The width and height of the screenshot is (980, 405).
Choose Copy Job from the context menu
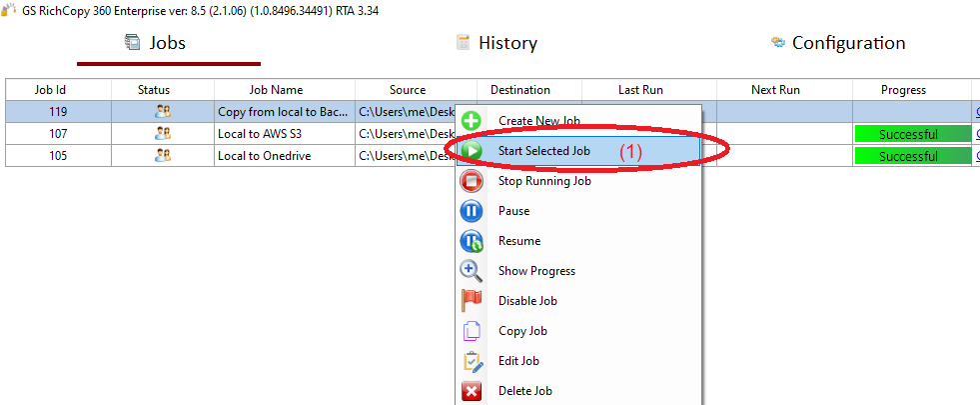522,331
